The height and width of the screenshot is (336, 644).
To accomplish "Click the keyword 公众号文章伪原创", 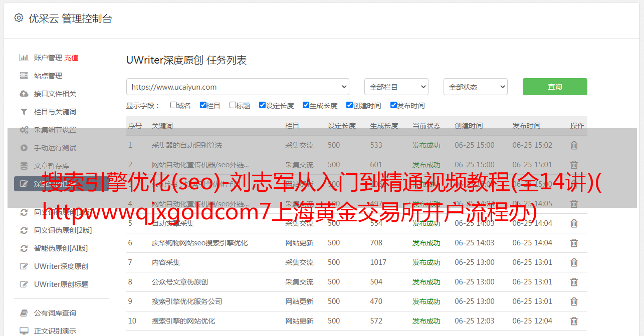I will coord(180,282).
